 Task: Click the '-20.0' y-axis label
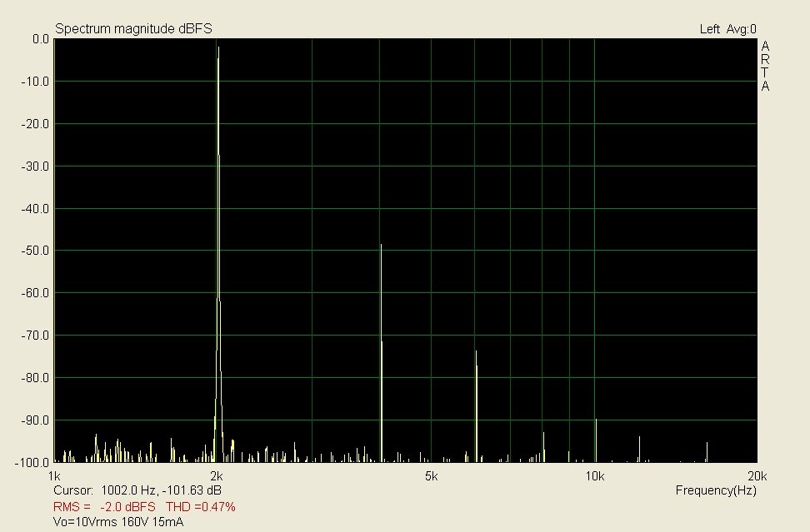(35, 124)
